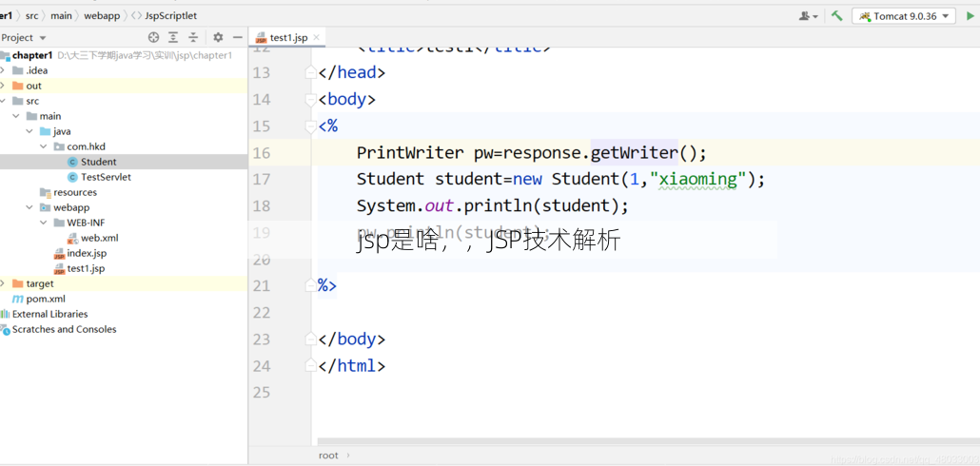Image resolution: width=980 pixels, height=466 pixels.
Task: Select Scratches and Consoles node
Action: tap(64, 329)
